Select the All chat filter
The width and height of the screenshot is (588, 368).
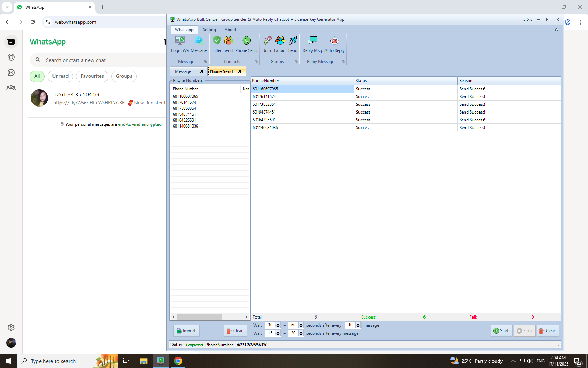(37, 76)
